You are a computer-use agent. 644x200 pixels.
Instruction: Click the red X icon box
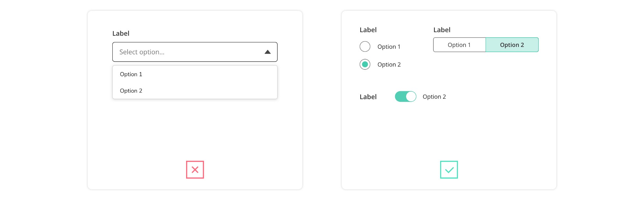pyautogui.click(x=195, y=169)
